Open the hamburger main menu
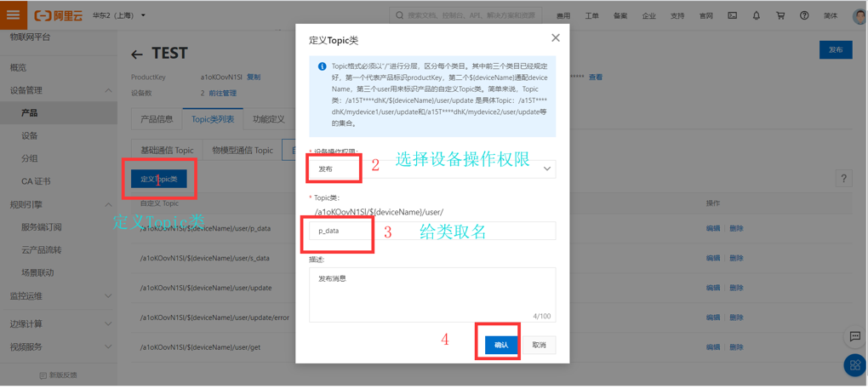 click(x=14, y=15)
